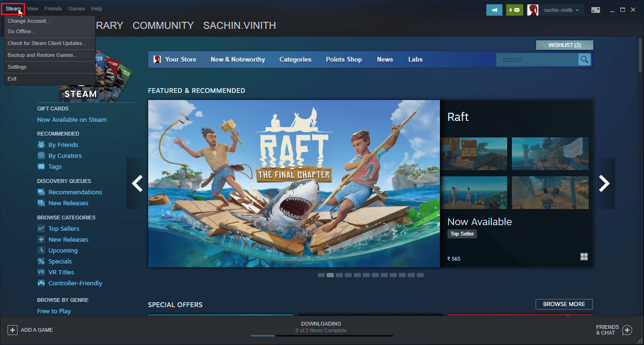This screenshot has height=345, width=644.
Task: Click the downloading progress bar
Action: (x=322, y=336)
